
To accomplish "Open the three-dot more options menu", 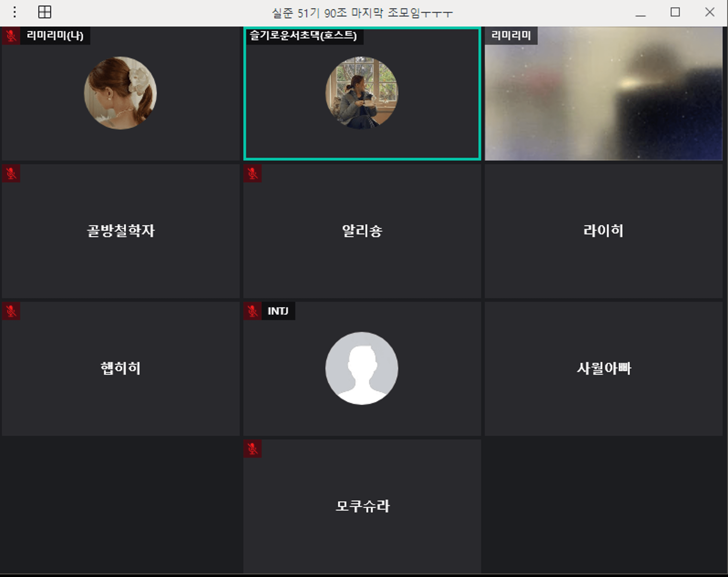I will [15, 12].
